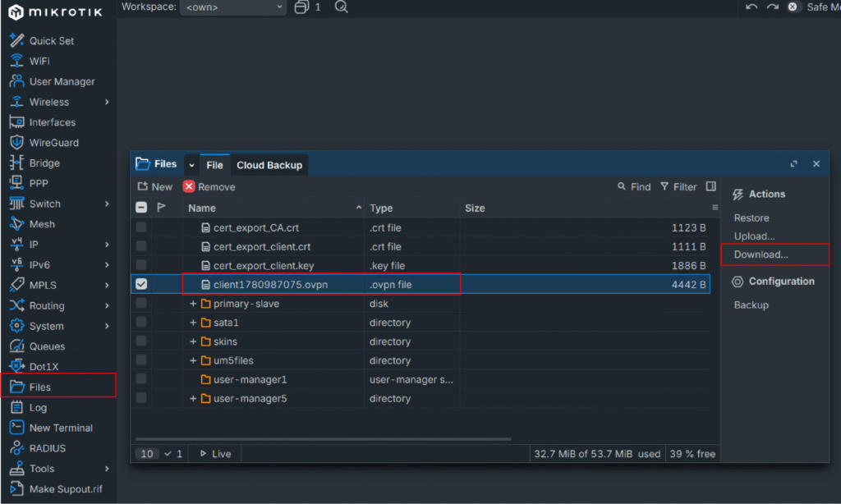The width and height of the screenshot is (841, 504).
Task: Open the WiFi menu item
Action: [x=39, y=61]
